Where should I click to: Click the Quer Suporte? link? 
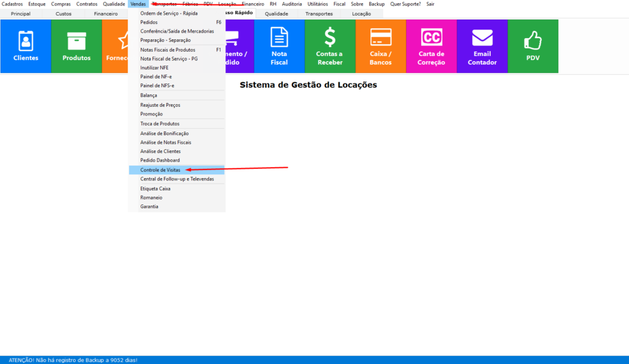pyautogui.click(x=405, y=4)
